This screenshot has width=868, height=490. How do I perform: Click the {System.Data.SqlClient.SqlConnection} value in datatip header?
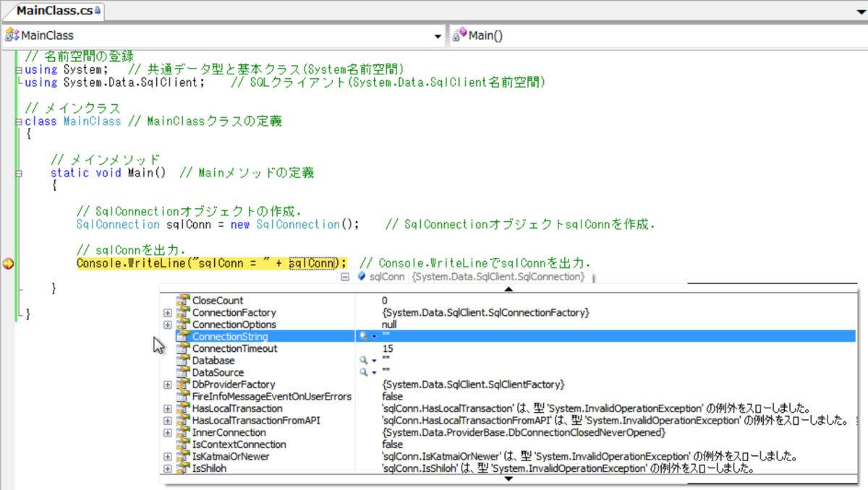click(498, 277)
